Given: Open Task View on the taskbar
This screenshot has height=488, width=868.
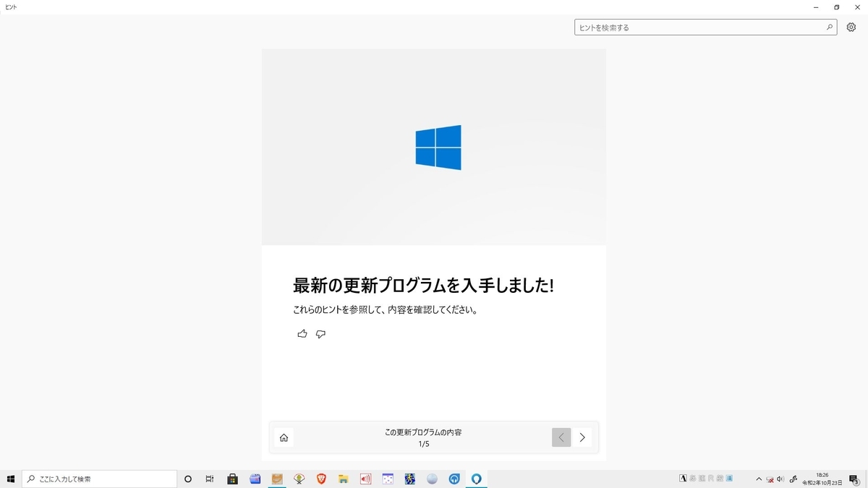Looking at the screenshot, I should (x=210, y=479).
